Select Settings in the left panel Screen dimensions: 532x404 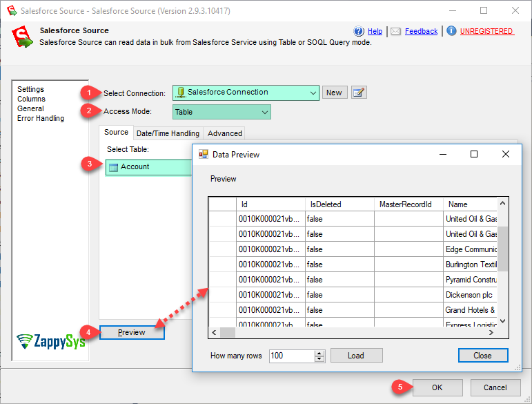[30, 89]
